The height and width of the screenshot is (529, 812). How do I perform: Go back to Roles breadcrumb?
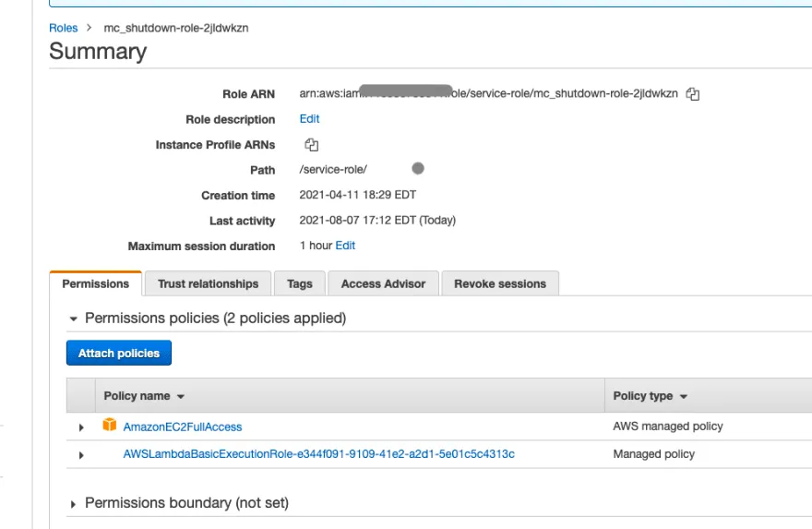click(63, 28)
